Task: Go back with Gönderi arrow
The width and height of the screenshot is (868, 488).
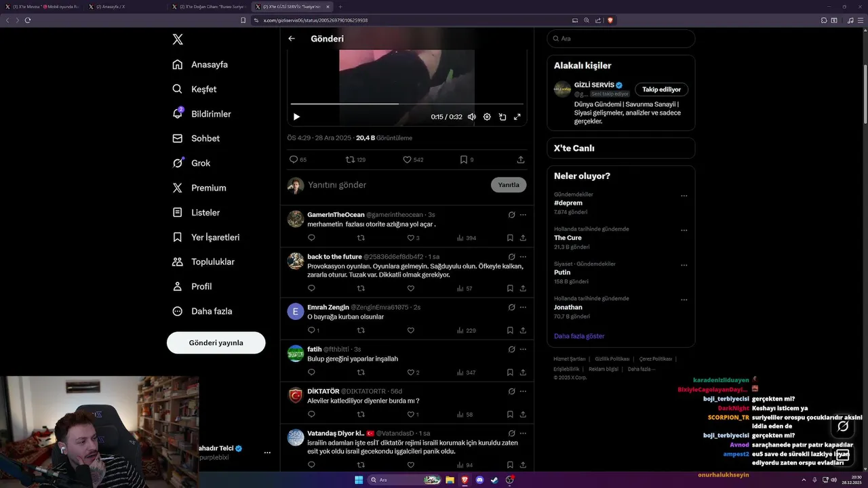Action: [x=292, y=39]
